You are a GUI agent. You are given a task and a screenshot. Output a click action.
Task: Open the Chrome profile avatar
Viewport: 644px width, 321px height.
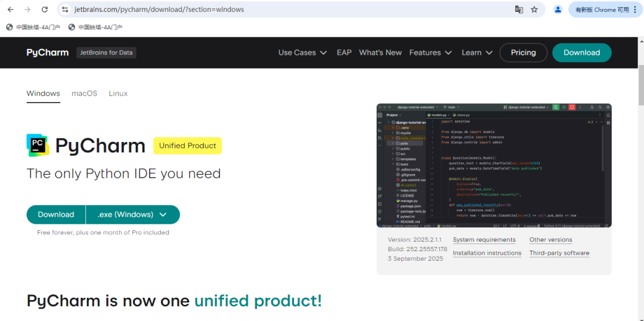[558, 10]
